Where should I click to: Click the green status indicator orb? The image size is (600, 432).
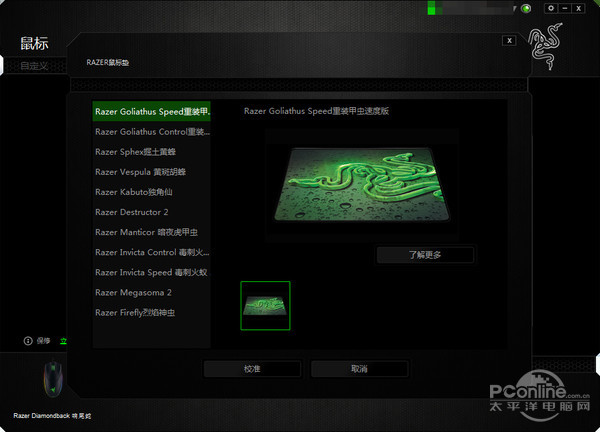[526, 9]
